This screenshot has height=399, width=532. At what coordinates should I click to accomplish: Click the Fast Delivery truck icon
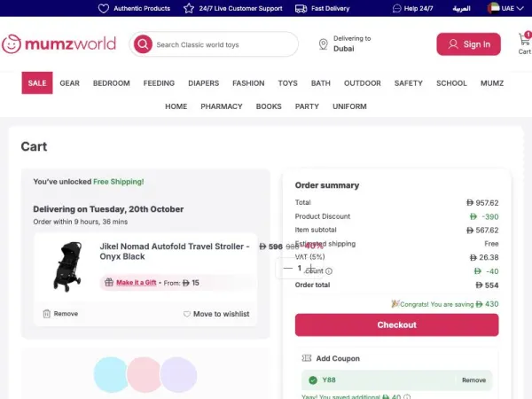pyautogui.click(x=301, y=9)
